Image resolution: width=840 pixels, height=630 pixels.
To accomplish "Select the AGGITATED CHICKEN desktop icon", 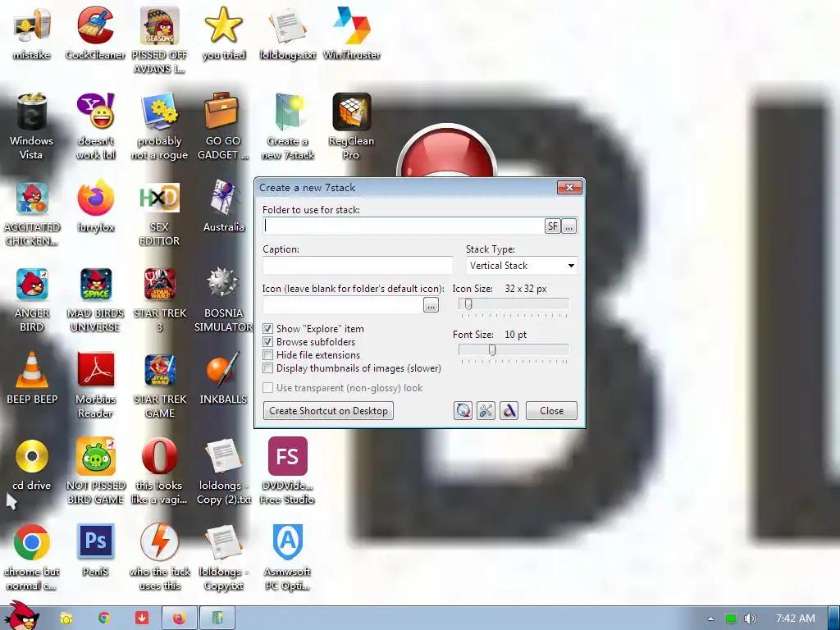I will click(x=32, y=213).
